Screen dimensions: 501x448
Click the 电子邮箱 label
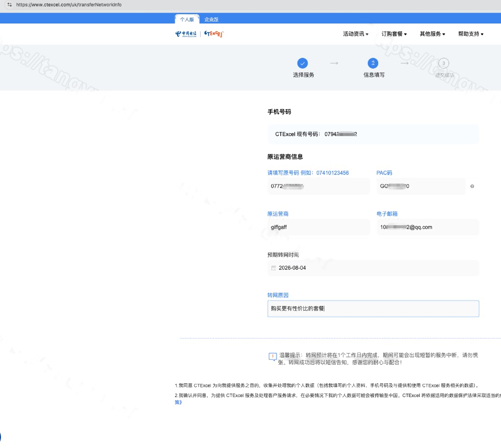pyautogui.click(x=387, y=214)
